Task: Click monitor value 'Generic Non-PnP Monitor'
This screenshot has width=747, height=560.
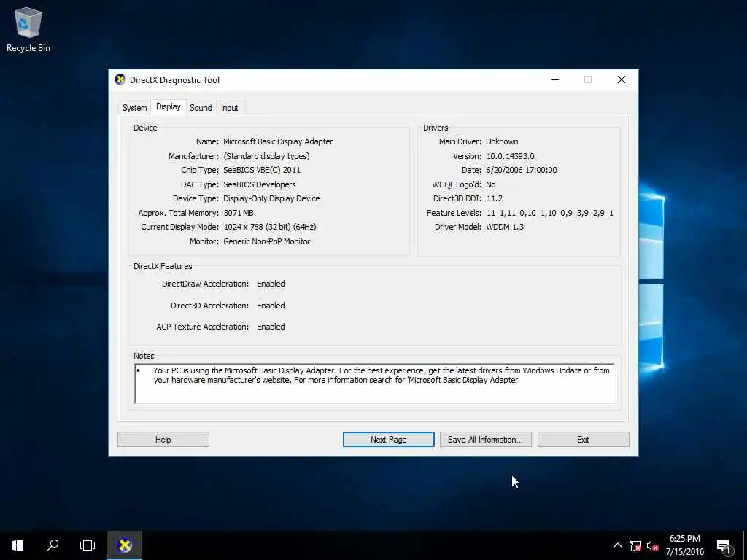Action: click(266, 241)
